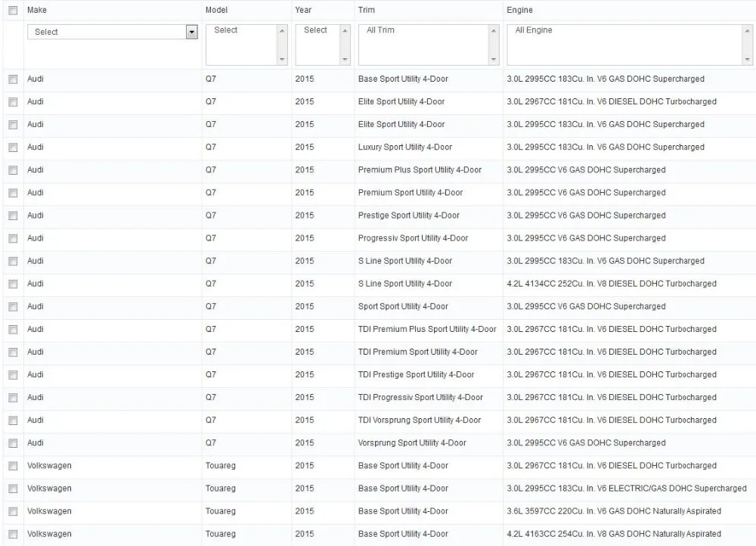The image size is (756, 546).
Task: Click 3.0L ELECTRIC/GAS DOHC Supercharged engine cell
Action: pos(626,488)
